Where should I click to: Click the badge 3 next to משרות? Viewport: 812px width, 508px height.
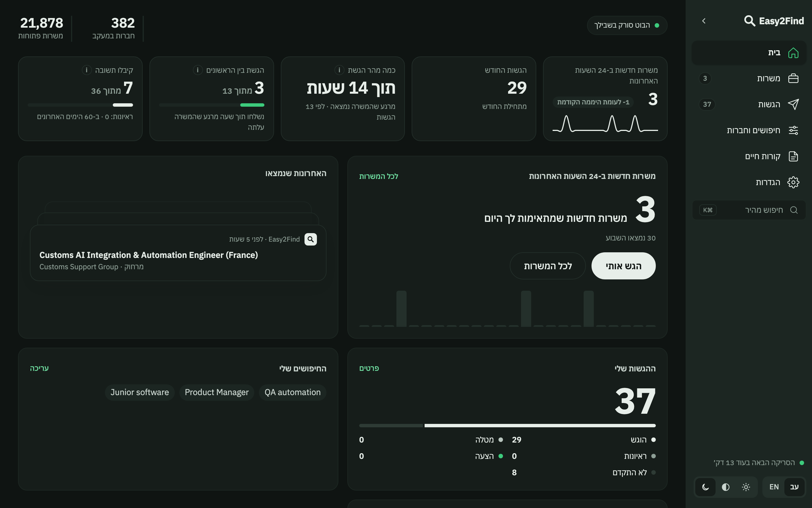tap(705, 78)
